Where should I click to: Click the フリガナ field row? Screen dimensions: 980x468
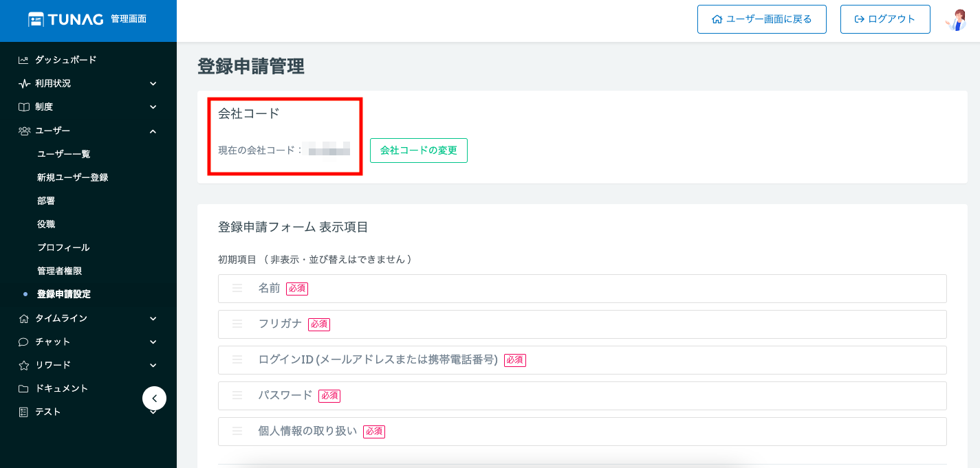click(582, 324)
